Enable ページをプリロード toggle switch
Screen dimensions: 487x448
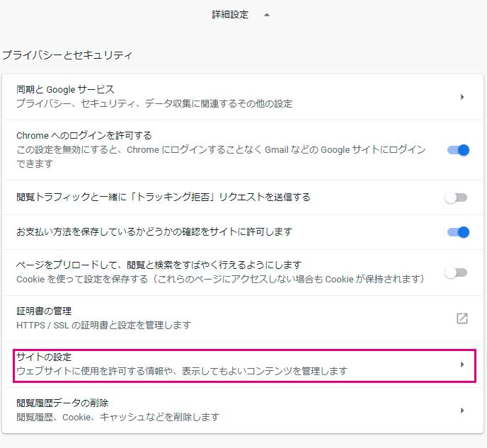pyautogui.click(x=456, y=272)
